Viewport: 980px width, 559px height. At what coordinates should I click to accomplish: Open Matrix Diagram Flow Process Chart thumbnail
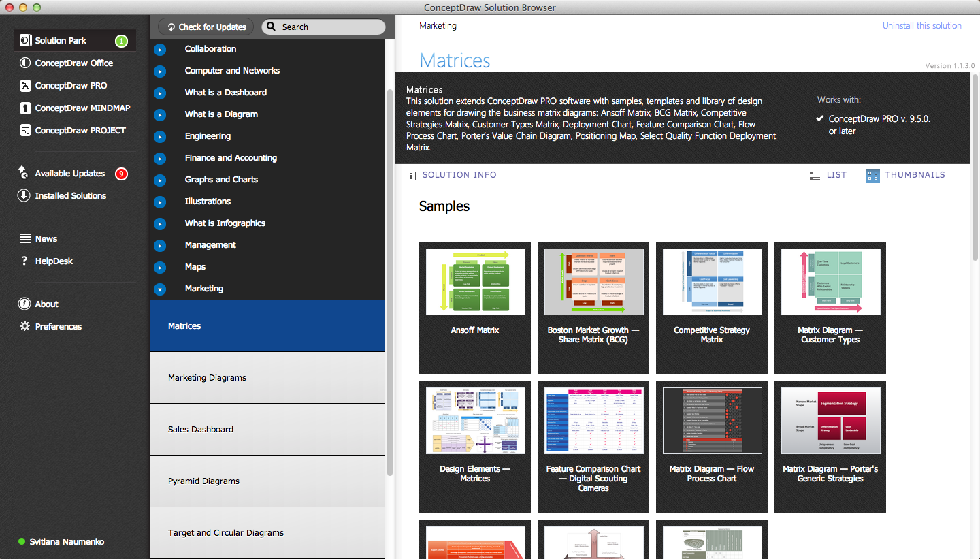712,447
